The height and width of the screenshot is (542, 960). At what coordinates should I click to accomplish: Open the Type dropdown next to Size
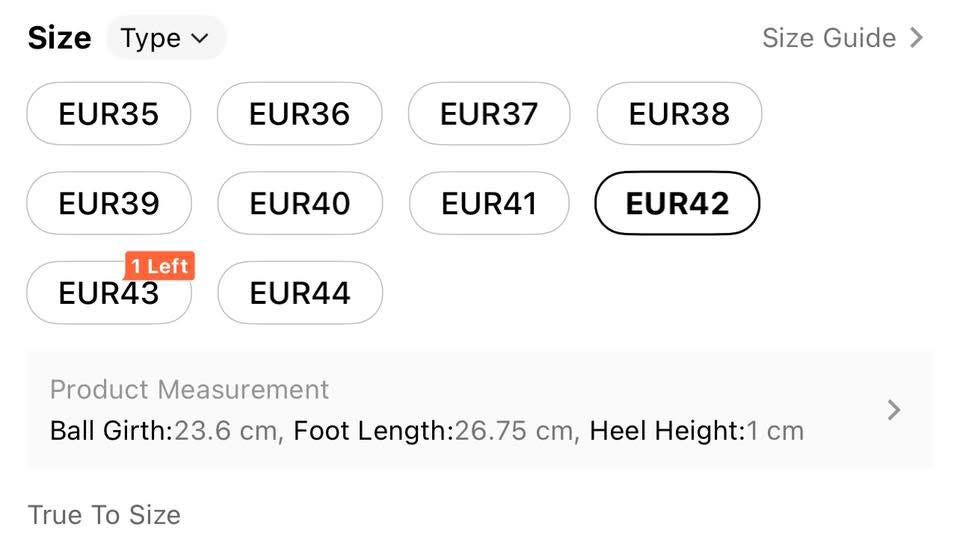pos(165,38)
